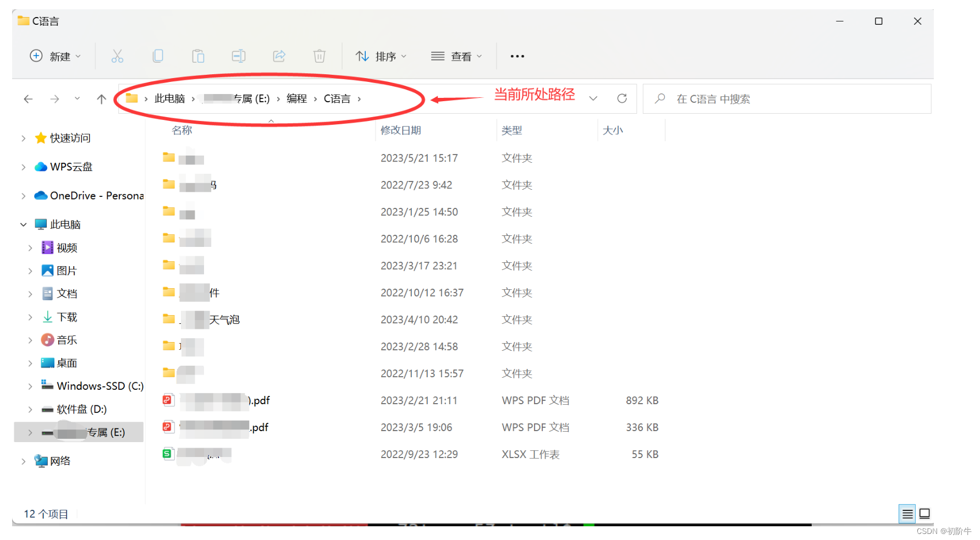
Task: Click 编程 in the address breadcrumb
Action: coord(296,98)
